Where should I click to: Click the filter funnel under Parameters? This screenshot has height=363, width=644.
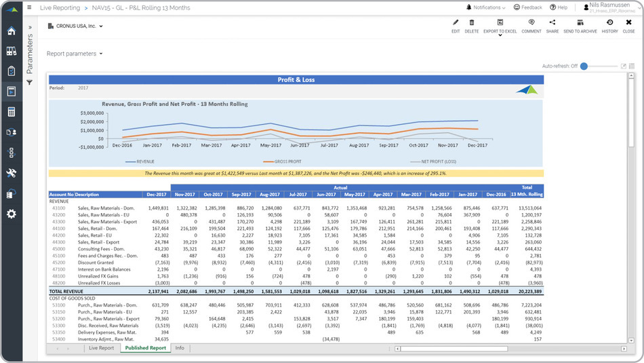tap(29, 82)
